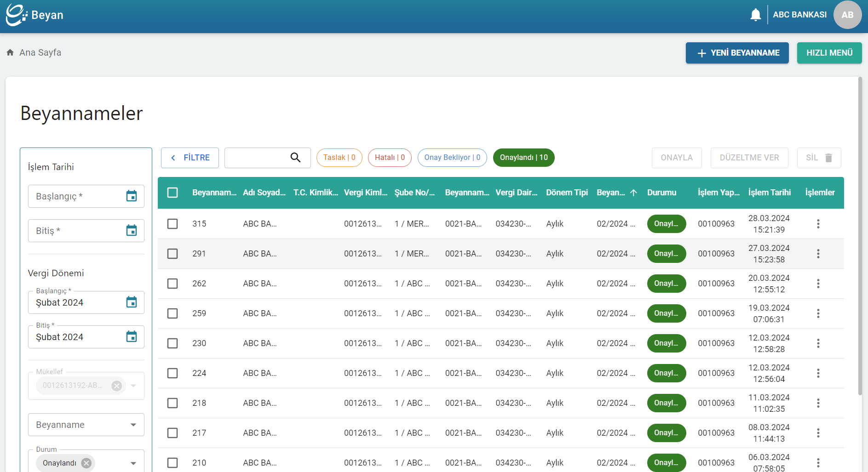
Task: Open the notifications bell
Action: 755,15
